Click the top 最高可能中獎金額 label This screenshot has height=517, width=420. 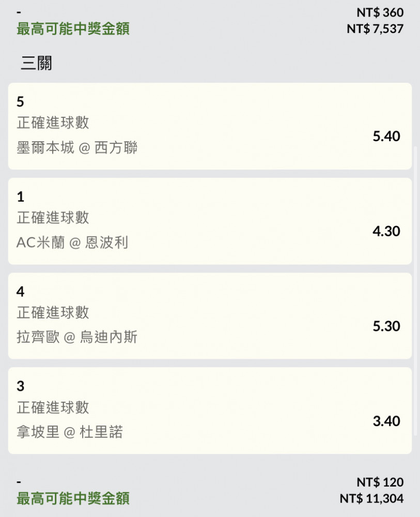73,28
